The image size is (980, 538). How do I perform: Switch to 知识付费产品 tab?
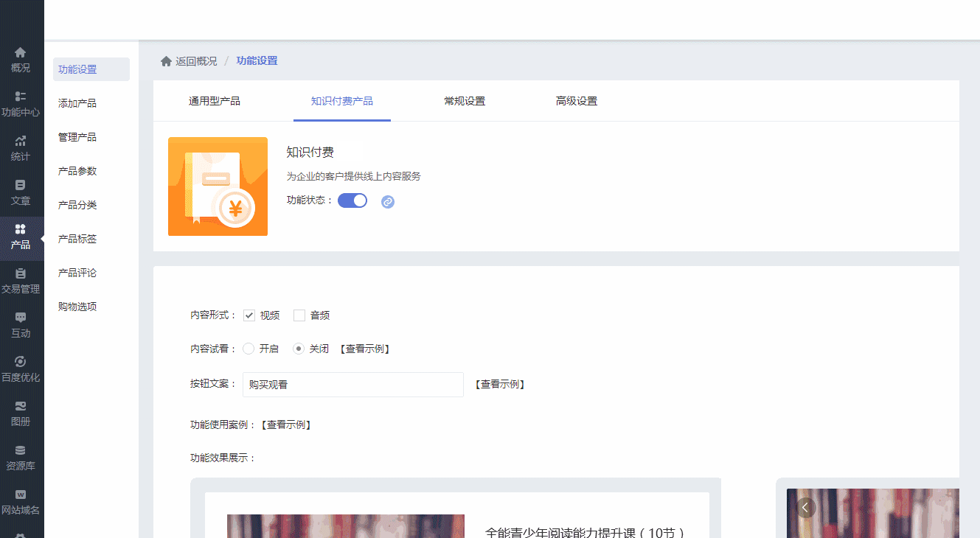(x=342, y=101)
